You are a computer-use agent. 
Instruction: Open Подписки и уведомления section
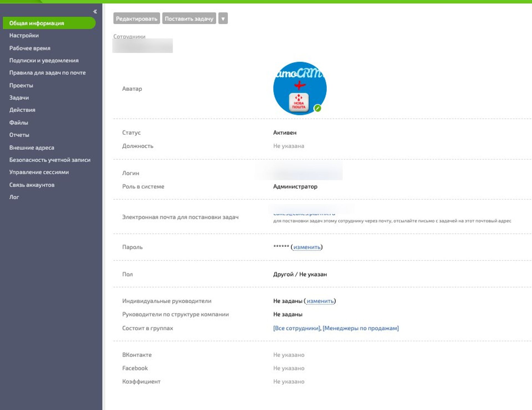pyautogui.click(x=44, y=60)
